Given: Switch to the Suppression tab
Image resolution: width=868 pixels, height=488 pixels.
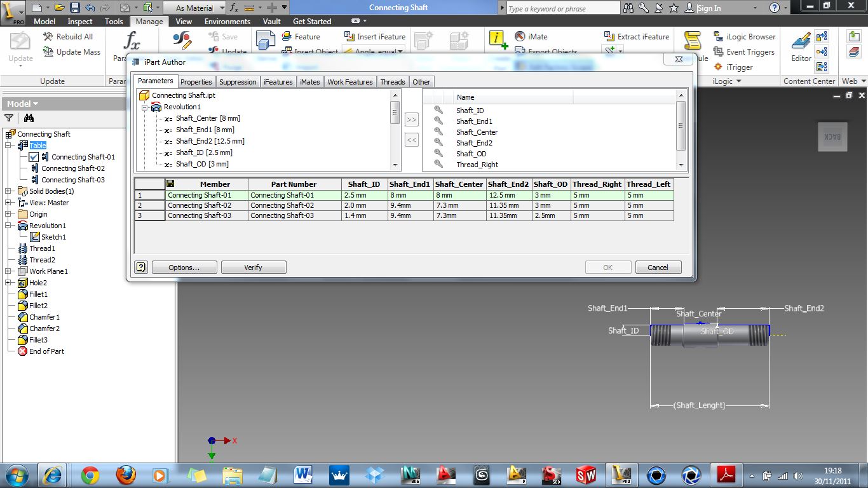Looking at the screenshot, I should click(x=238, y=82).
